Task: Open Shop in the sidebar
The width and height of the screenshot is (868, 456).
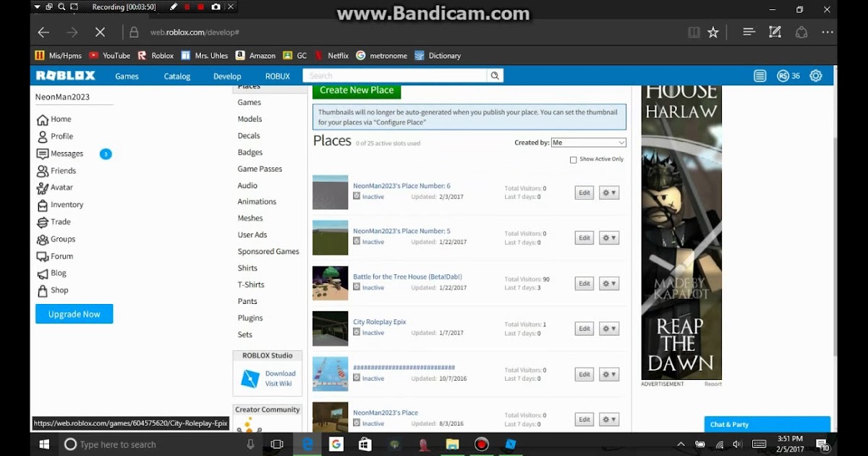Action: click(x=53, y=290)
